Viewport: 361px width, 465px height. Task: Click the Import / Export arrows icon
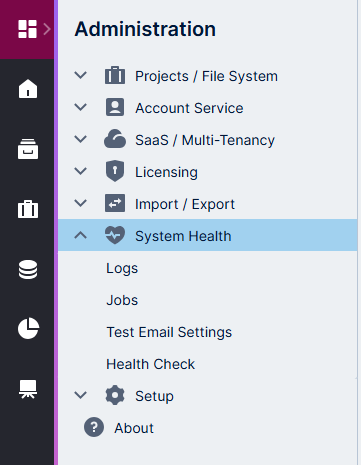[x=115, y=203]
